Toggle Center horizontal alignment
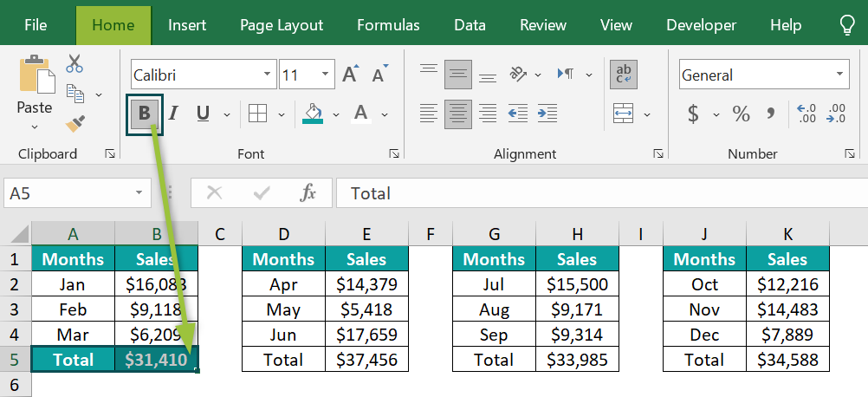This screenshot has height=397, width=868. point(457,114)
